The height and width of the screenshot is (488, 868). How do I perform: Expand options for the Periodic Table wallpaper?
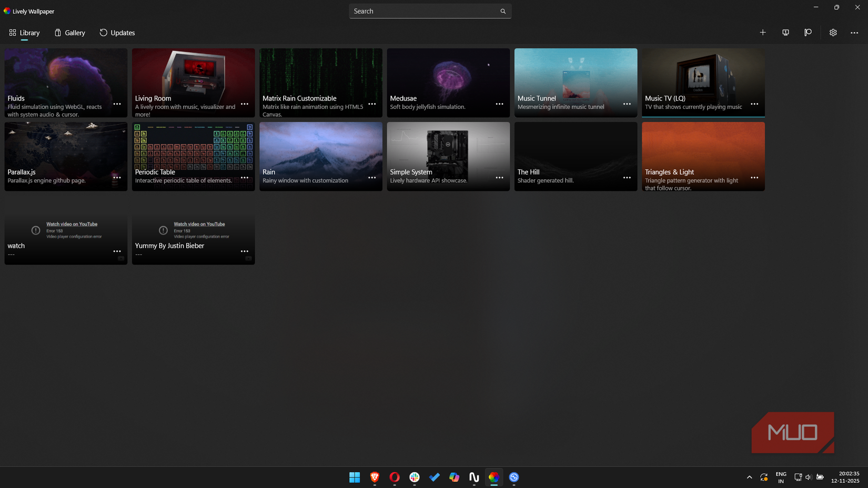245,178
